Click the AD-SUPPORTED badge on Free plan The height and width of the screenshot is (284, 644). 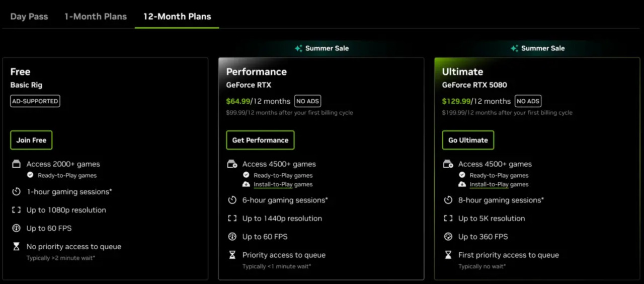[35, 101]
